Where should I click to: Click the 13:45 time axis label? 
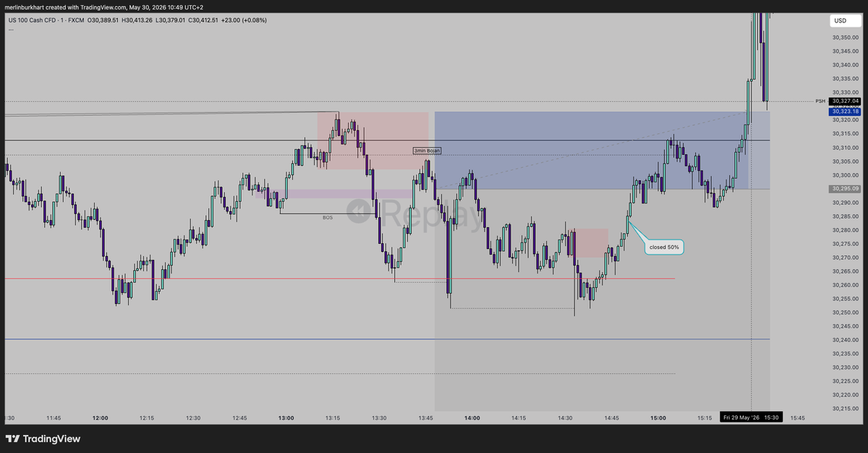click(x=426, y=418)
